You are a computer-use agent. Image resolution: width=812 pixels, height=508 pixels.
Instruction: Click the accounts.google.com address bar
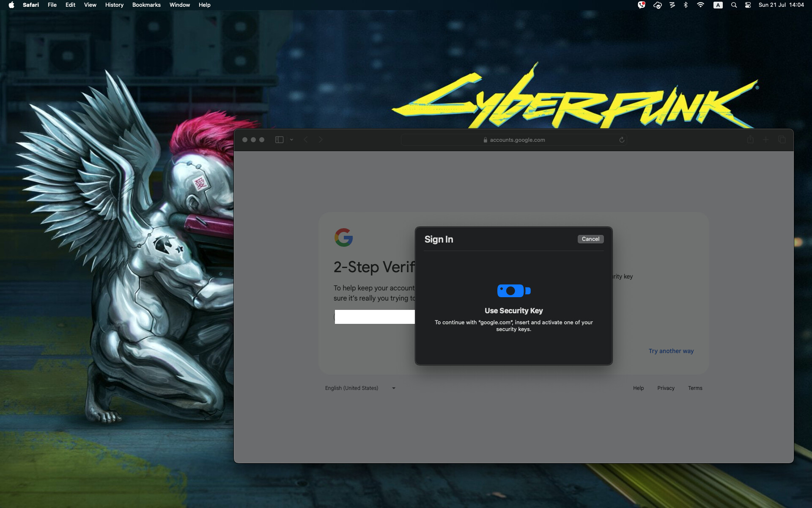coord(514,140)
